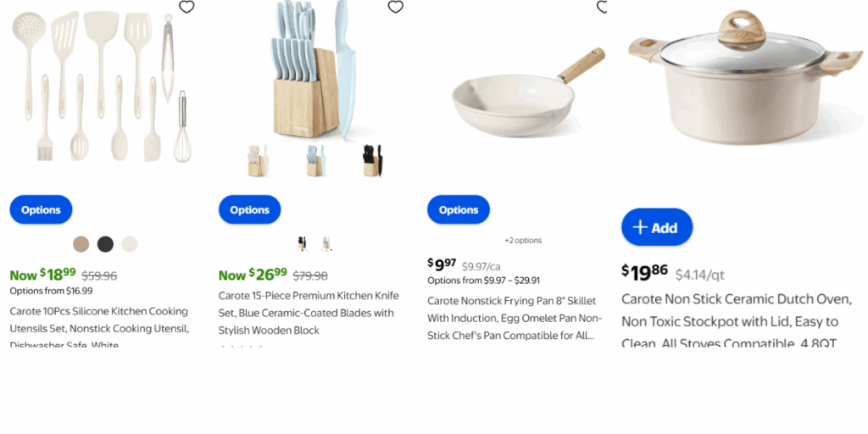Select the white knife set thumbnail
The width and height of the screenshot is (868, 434).
[256, 160]
